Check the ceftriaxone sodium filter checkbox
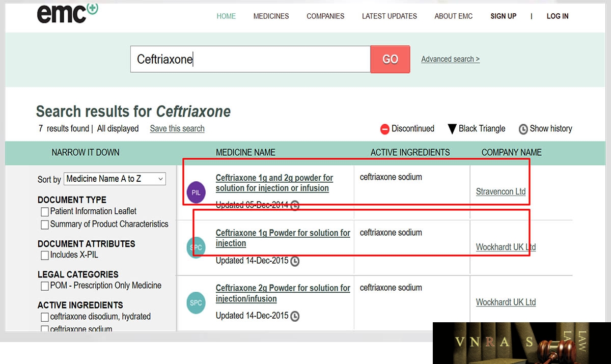The width and height of the screenshot is (611, 364). click(44, 329)
